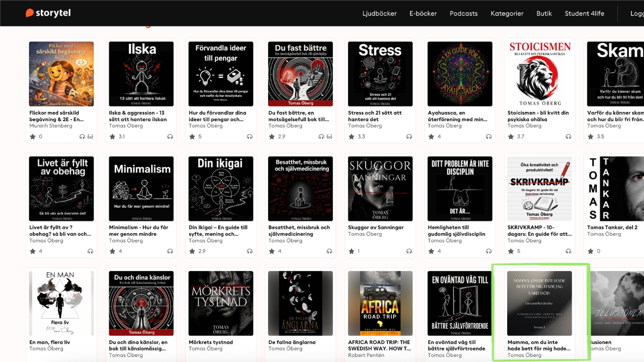This screenshot has height=362, width=644.
Task: Click Tomas Öberg under Mörkrets tystnad
Action: pos(206,348)
